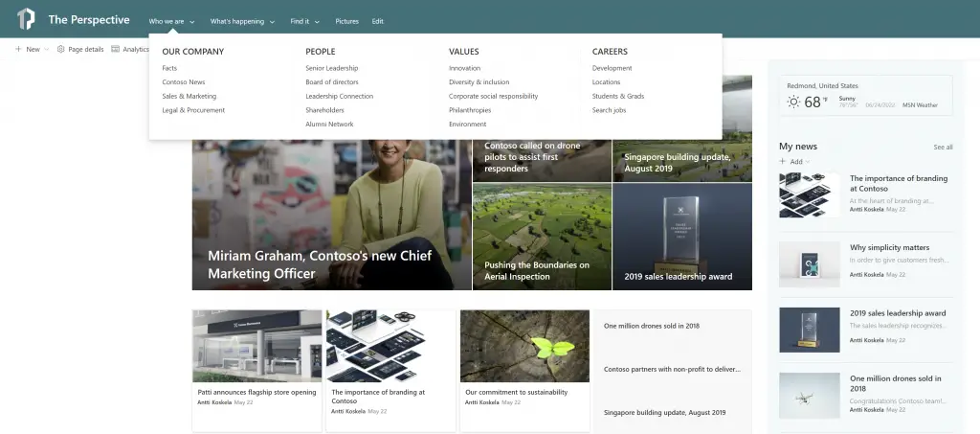Expand the Find it dropdown
The height and width of the screenshot is (434, 980).
319,21
